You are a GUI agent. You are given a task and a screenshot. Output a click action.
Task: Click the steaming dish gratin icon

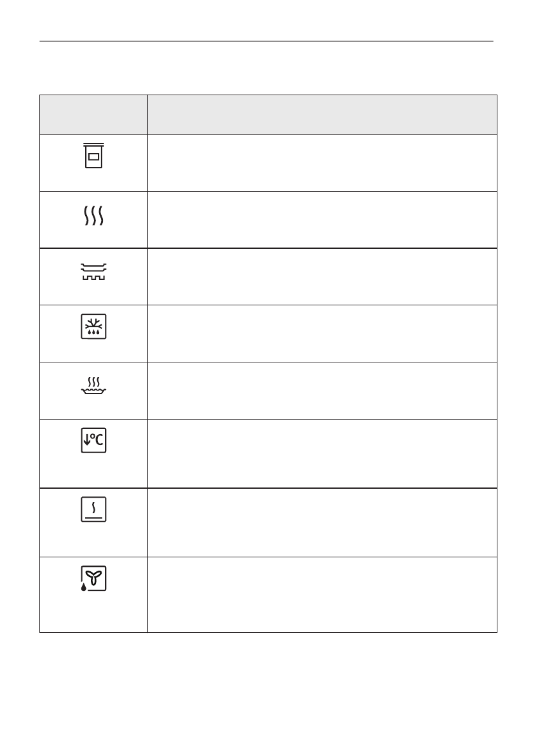pos(93,385)
